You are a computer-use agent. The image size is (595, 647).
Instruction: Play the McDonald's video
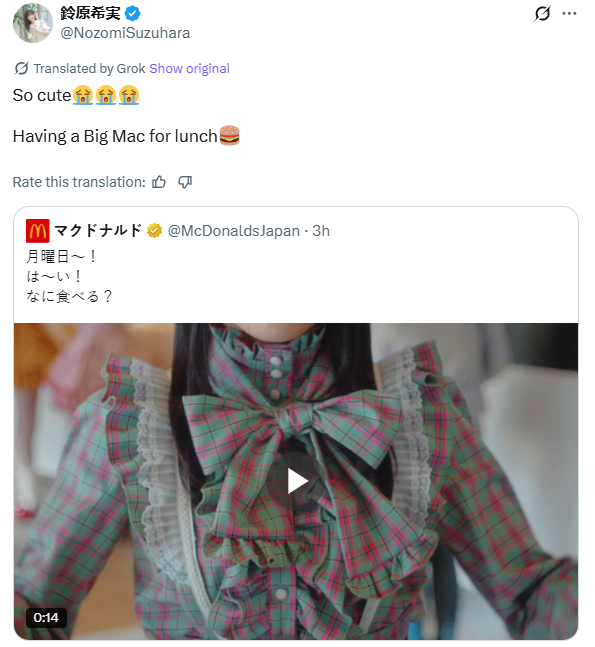tap(298, 481)
